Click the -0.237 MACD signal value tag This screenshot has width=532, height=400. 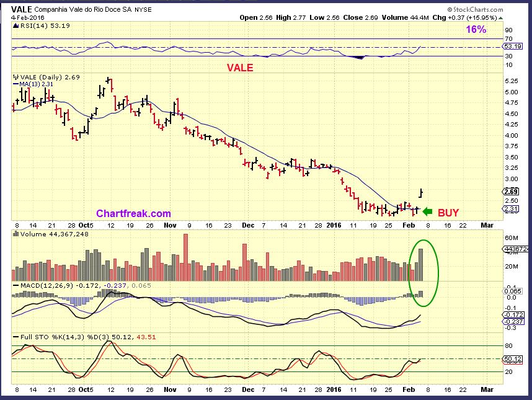513,322
